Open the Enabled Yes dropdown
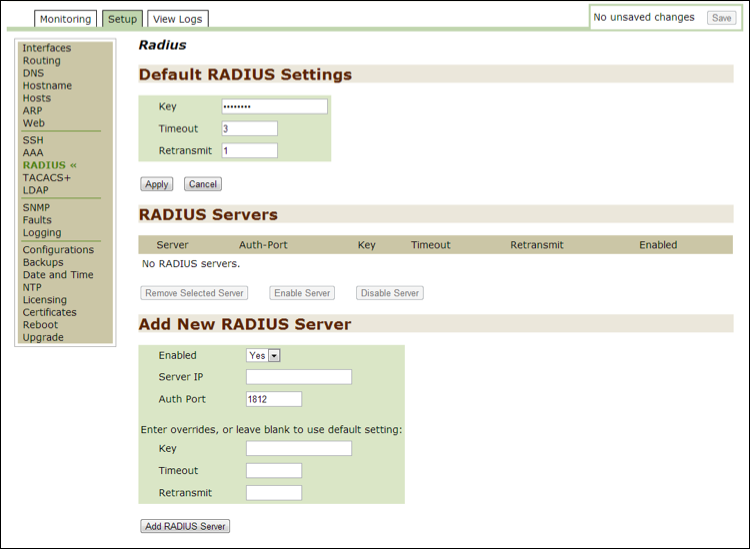The height and width of the screenshot is (549, 750). point(264,355)
